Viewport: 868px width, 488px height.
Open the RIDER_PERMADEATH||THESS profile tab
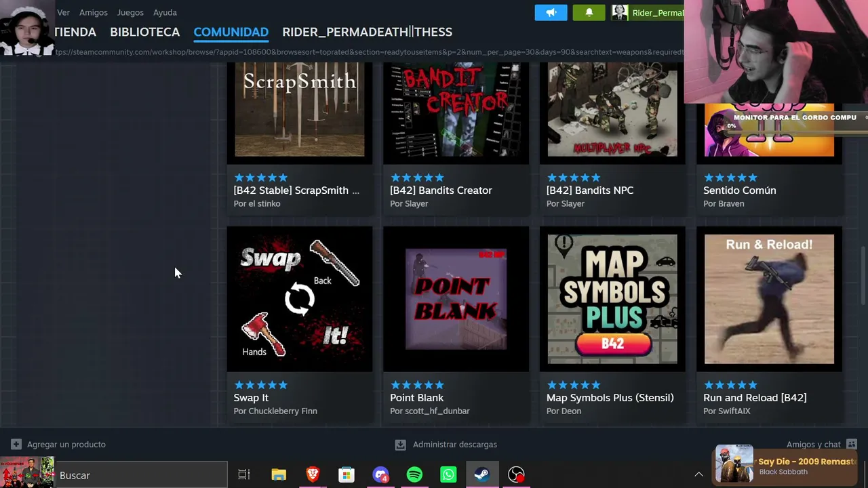coord(367,32)
